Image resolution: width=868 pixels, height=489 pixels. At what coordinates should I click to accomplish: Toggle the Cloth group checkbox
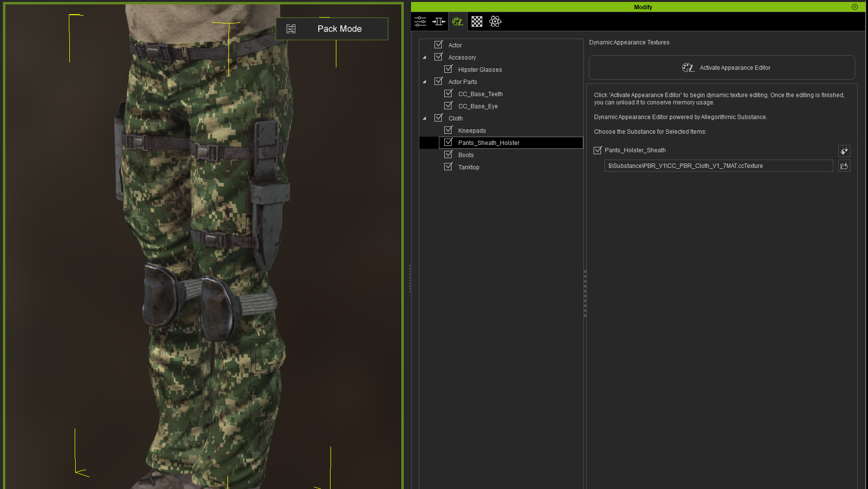click(x=438, y=118)
